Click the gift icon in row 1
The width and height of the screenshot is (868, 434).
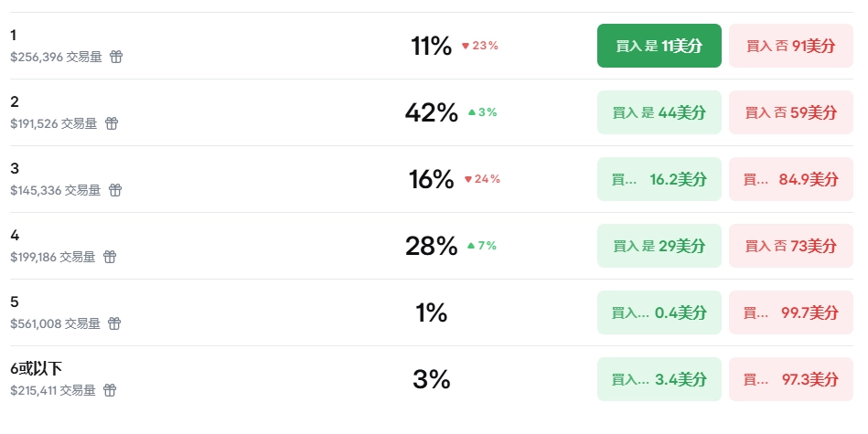[x=116, y=57]
